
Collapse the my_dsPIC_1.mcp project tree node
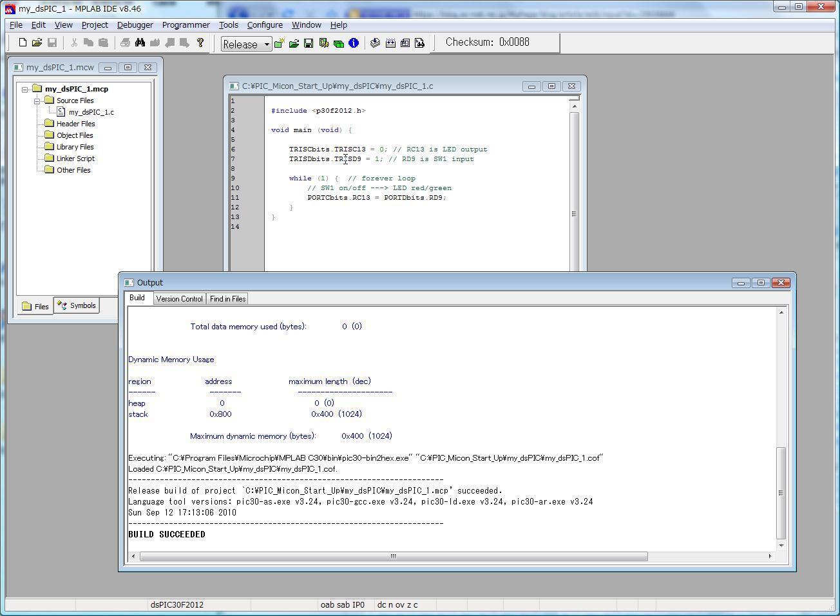25,90
